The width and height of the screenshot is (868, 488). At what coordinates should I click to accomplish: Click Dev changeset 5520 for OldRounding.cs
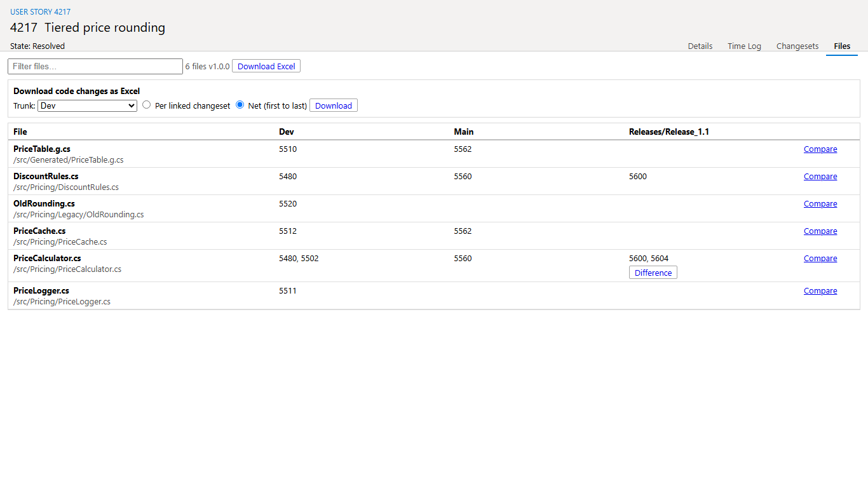pyautogui.click(x=288, y=204)
